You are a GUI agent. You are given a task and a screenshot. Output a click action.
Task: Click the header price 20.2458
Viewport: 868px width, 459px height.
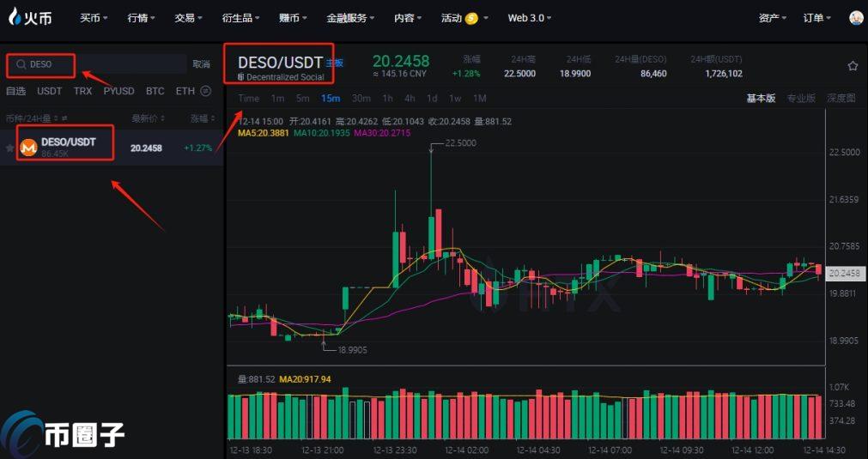coord(401,61)
